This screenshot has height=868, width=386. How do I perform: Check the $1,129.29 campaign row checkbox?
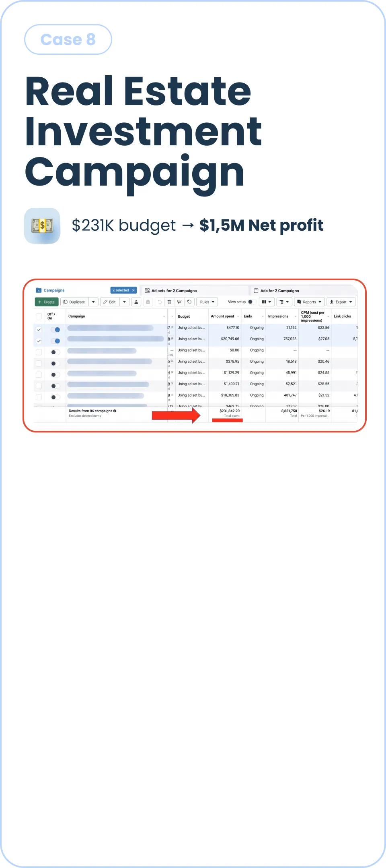[x=39, y=375]
